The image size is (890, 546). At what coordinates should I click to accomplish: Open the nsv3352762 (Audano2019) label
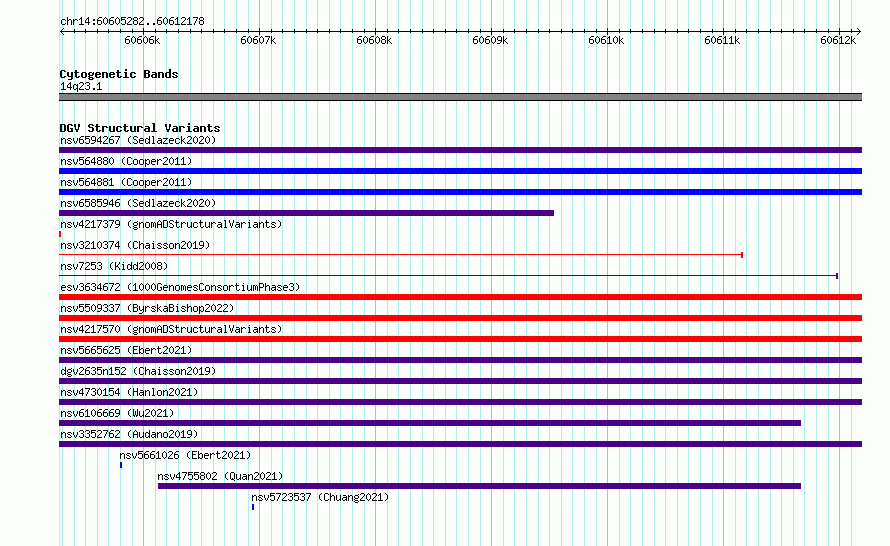[129, 434]
